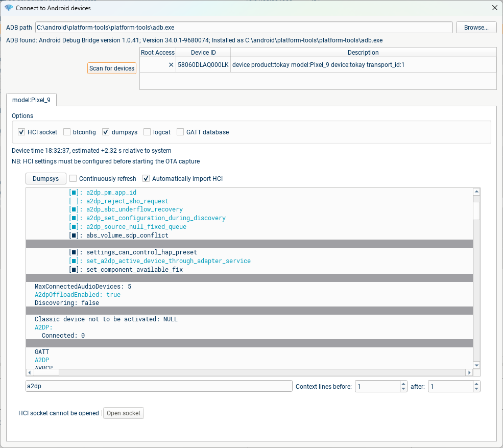The height and width of the screenshot is (448, 503).
Task: Click the Browse button for ADB path
Action: [x=476, y=28]
